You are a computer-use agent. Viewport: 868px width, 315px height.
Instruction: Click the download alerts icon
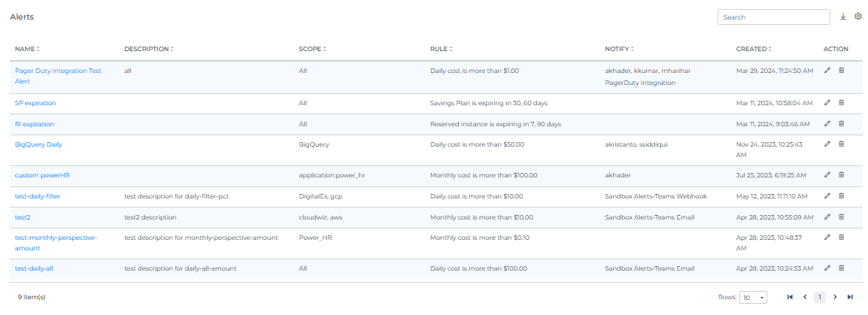pos(843,17)
